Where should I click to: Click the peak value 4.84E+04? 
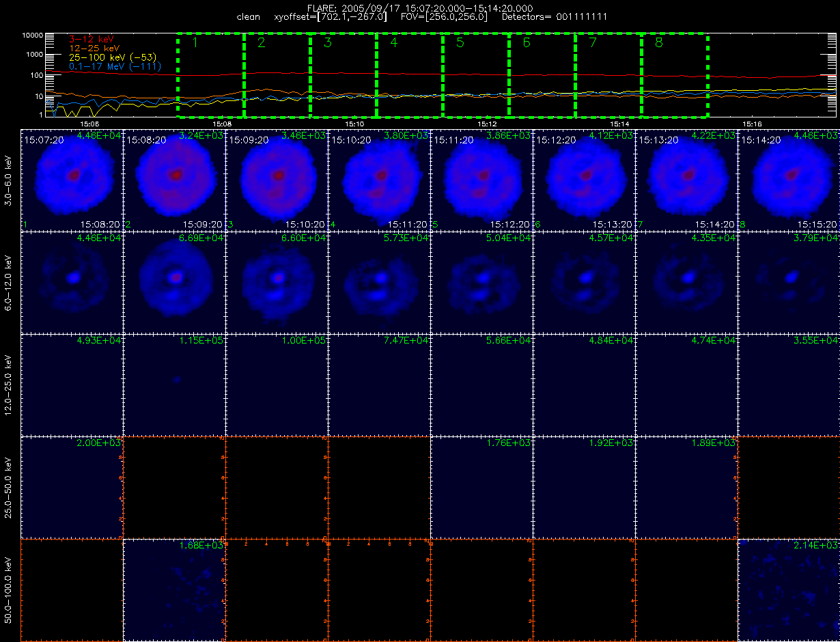611,341
